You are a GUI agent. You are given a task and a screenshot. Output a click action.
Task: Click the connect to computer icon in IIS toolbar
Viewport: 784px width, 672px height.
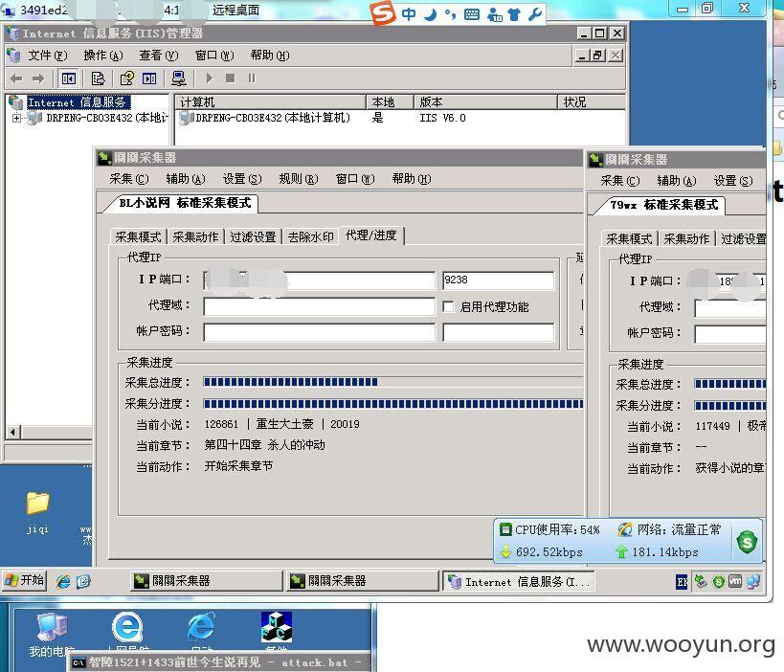click(x=178, y=78)
